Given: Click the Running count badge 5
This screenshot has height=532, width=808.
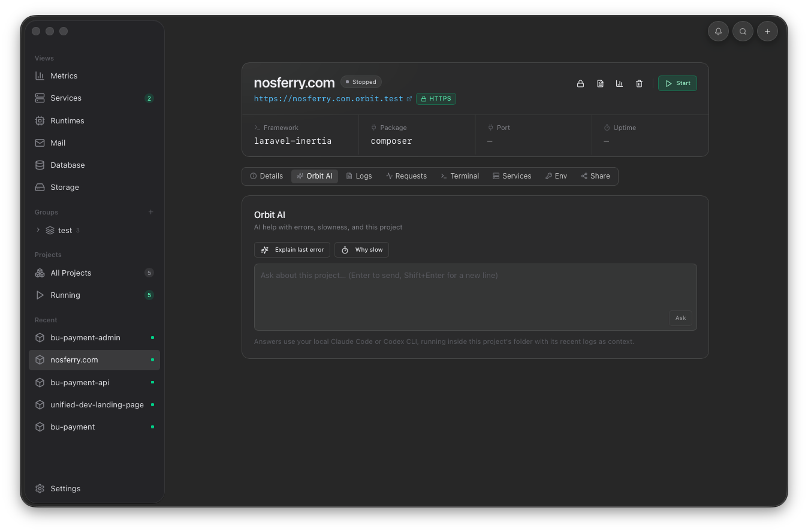Looking at the screenshot, I should pos(149,295).
